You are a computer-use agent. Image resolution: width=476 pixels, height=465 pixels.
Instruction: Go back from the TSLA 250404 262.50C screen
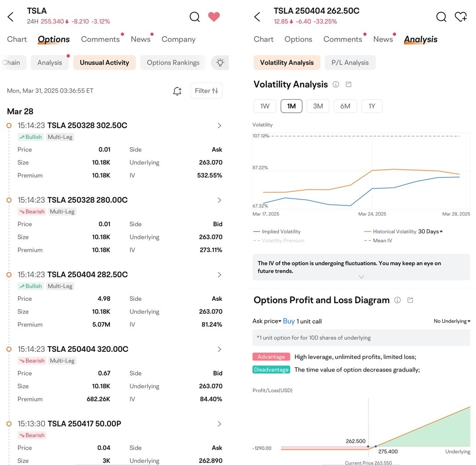tap(257, 17)
